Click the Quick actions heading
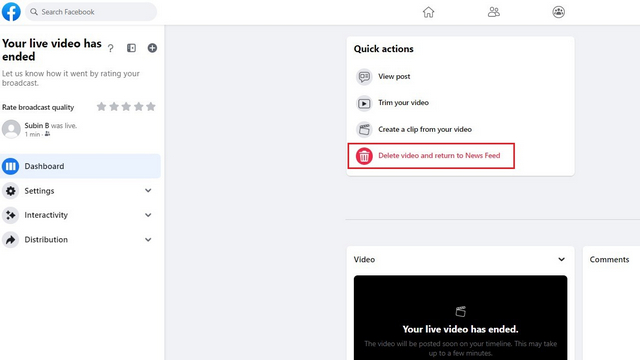Image resolution: width=640 pixels, height=360 pixels. [384, 49]
